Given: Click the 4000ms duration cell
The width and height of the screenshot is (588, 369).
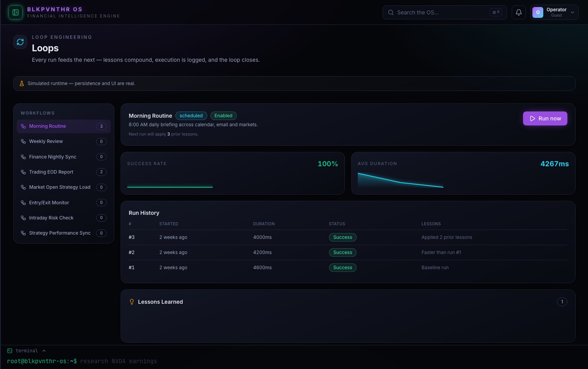Looking at the screenshot, I should point(262,237).
